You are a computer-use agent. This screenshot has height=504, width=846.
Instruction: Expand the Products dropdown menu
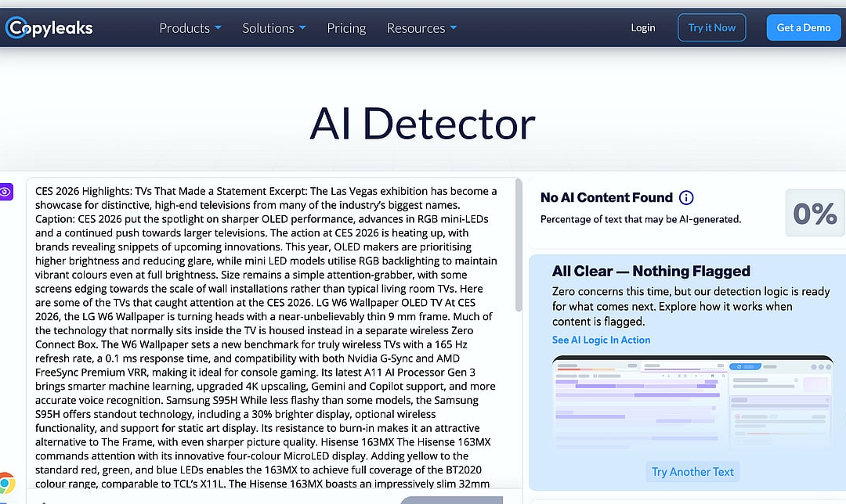(x=190, y=28)
